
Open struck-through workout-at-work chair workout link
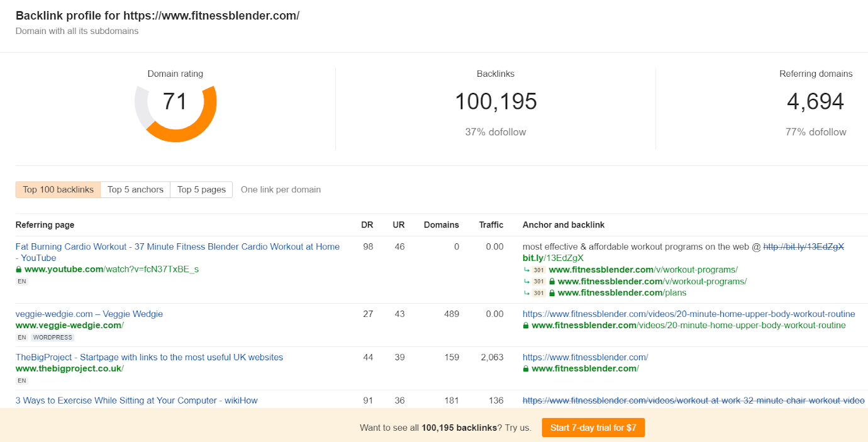point(694,401)
